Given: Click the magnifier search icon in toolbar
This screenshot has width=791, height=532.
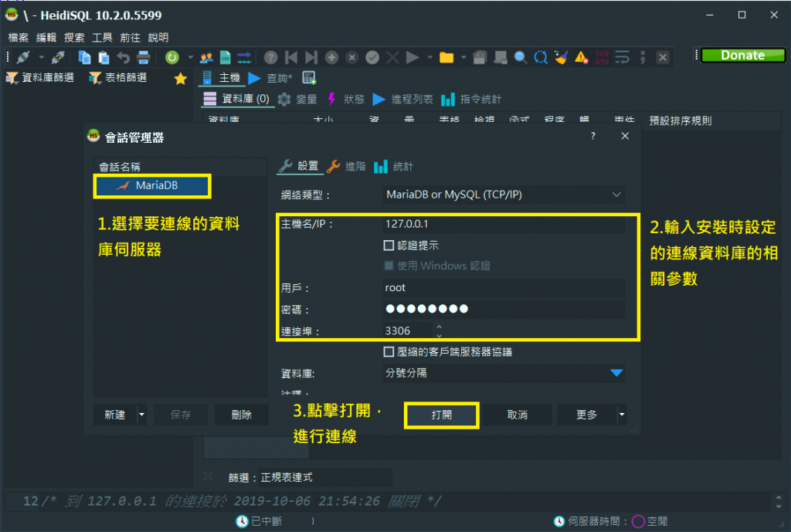Looking at the screenshot, I should coord(520,57).
